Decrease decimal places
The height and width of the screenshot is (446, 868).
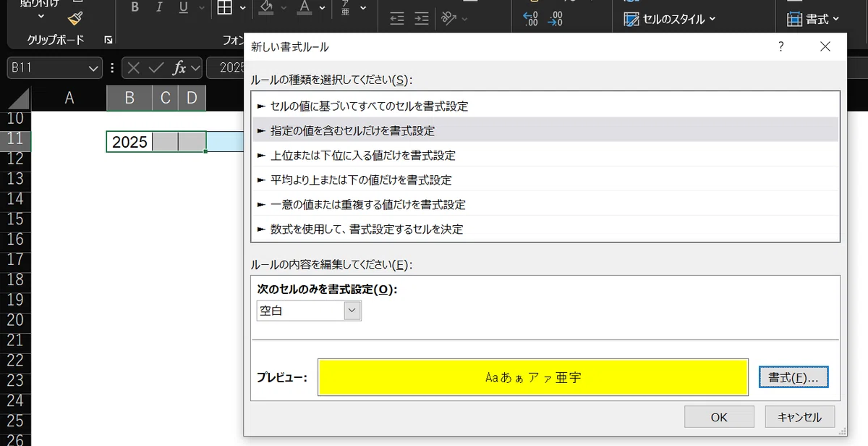tap(556, 18)
